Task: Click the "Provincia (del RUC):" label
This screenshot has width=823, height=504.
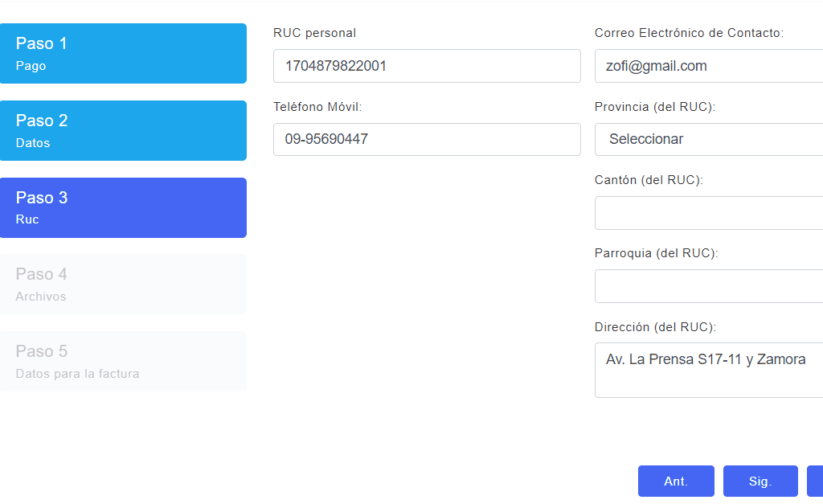Action: [655, 107]
